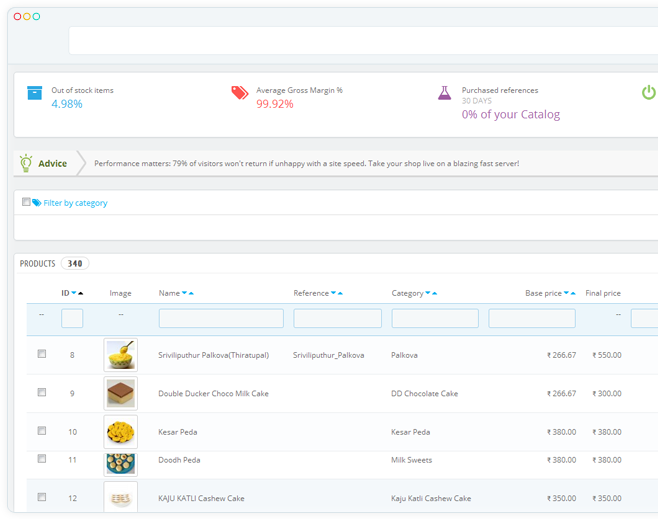Click the Final price column header
This screenshot has width=658, height=519.
pos(603,293)
